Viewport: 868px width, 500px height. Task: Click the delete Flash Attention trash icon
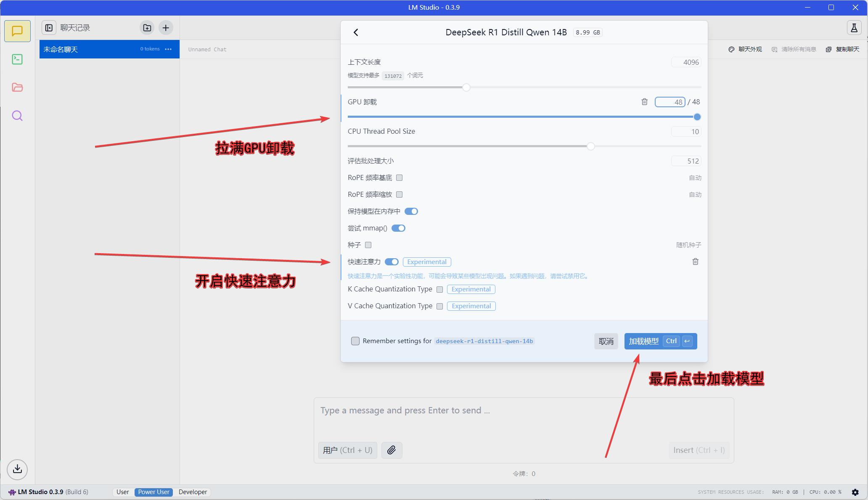(x=694, y=262)
